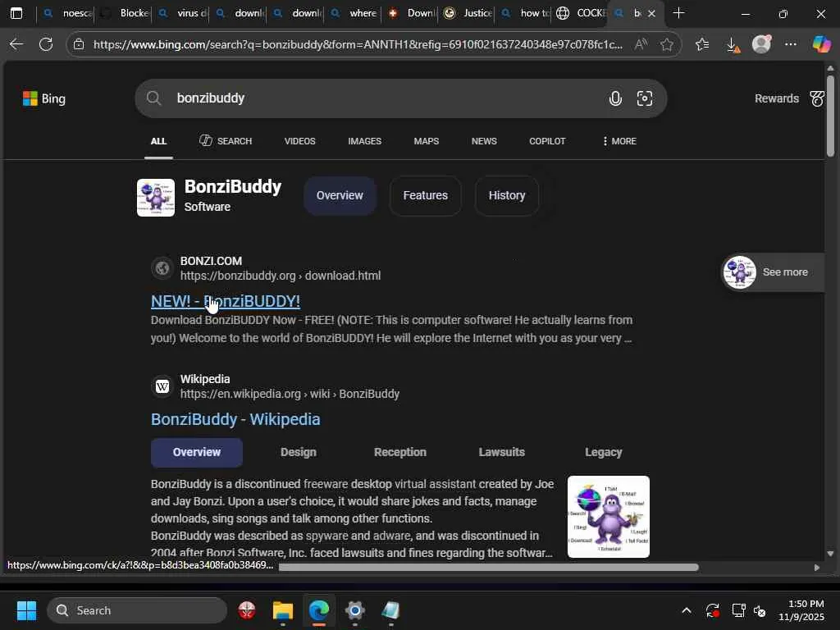Image resolution: width=840 pixels, height=630 pixels.
Task: Reload the page with refresh icon
Action: pyautogui.click(x=46, y=44)
